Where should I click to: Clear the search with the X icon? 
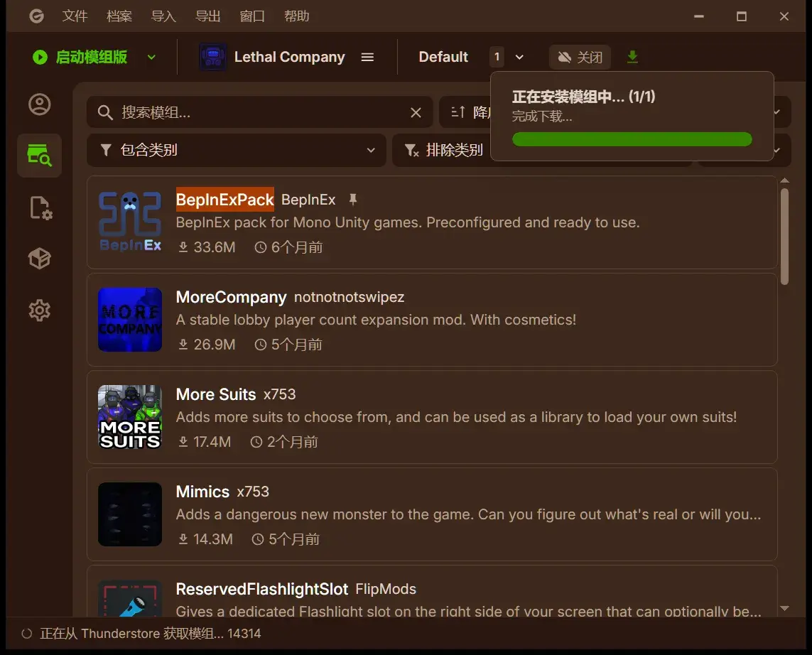(416, 112)
